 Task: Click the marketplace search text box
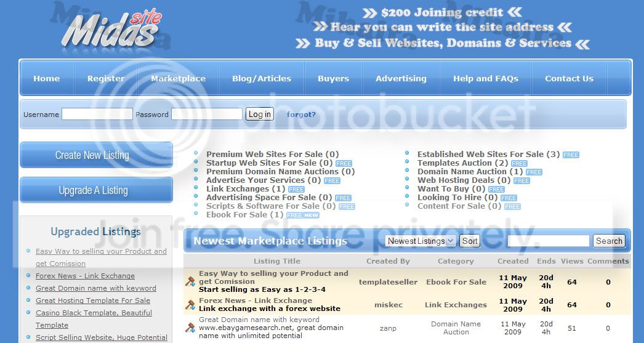[x=549, y=241]
